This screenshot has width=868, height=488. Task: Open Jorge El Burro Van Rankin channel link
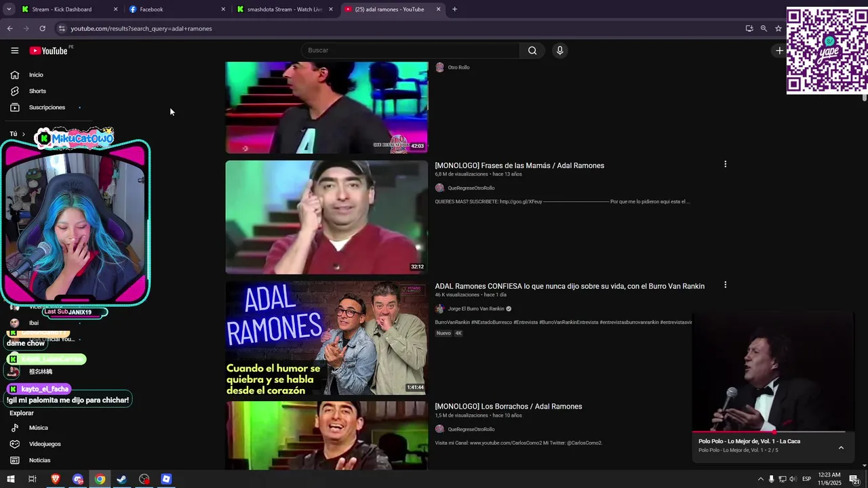(476, 308)
